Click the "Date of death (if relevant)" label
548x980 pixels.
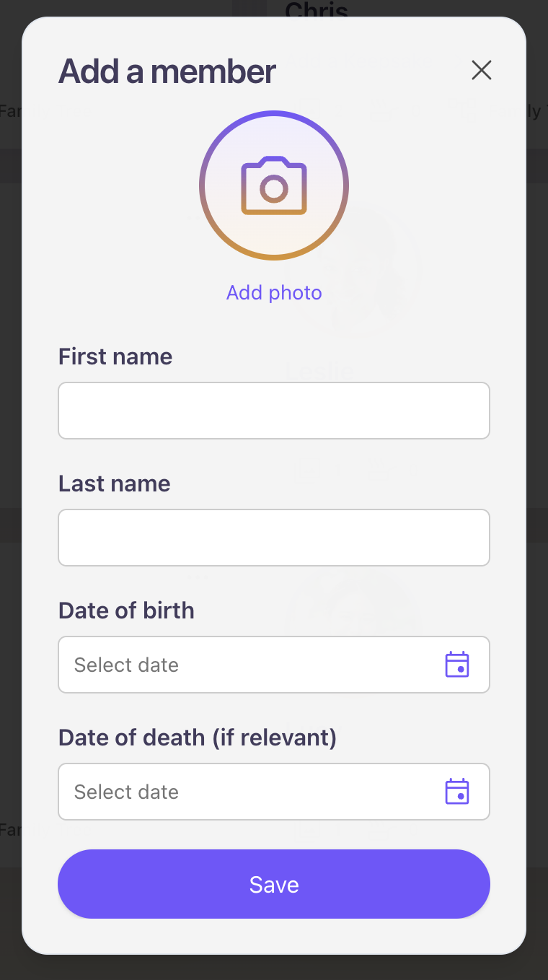(198, 738)
